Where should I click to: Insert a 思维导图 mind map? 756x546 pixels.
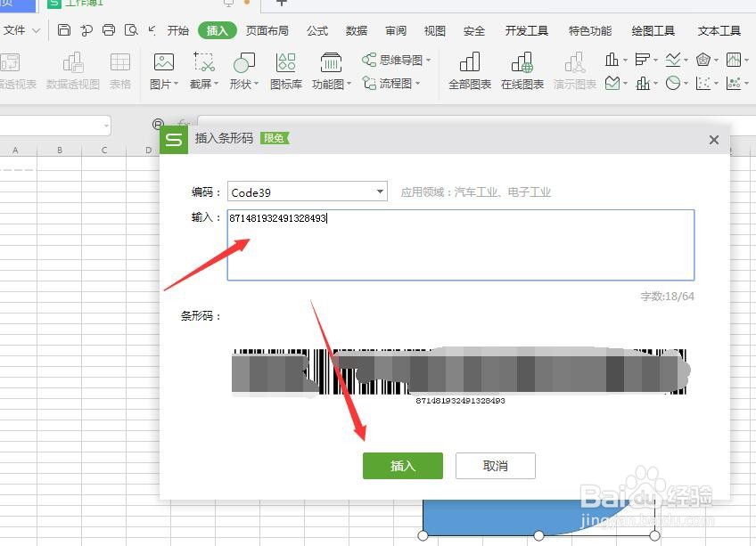pos(397,60)
